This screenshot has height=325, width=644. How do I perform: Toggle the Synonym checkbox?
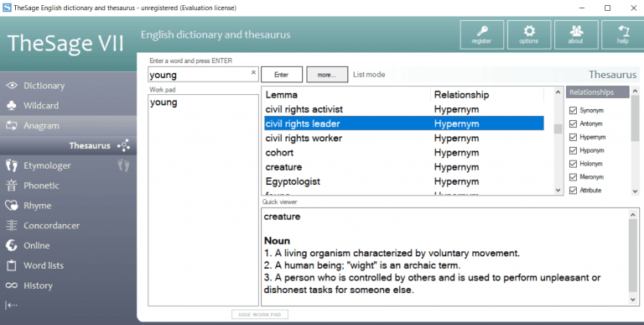tap(573, 110)
